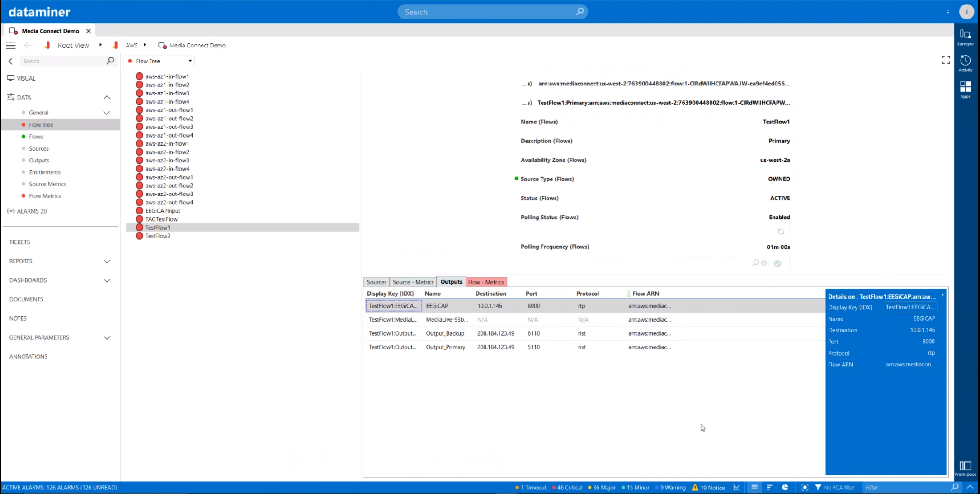980x494 pixels.
Task: Expand the AWS breadcrumb arrow
Action: [x=145, y=45]
